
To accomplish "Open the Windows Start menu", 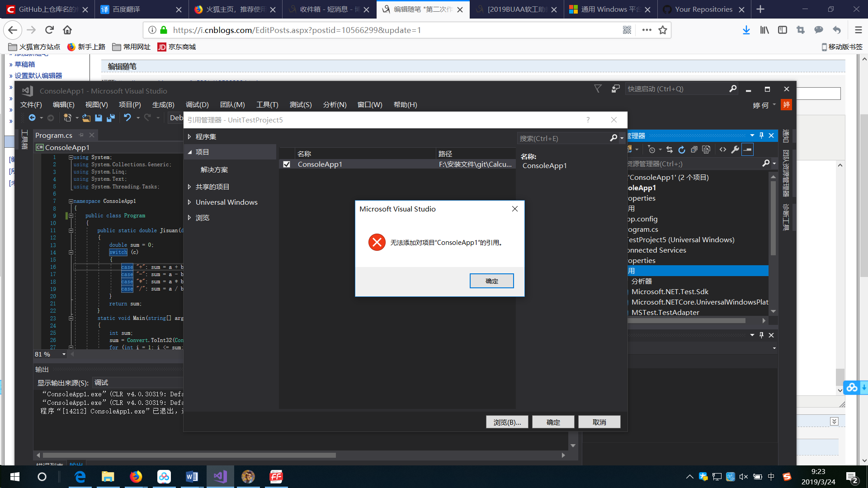I will point(14,477).
